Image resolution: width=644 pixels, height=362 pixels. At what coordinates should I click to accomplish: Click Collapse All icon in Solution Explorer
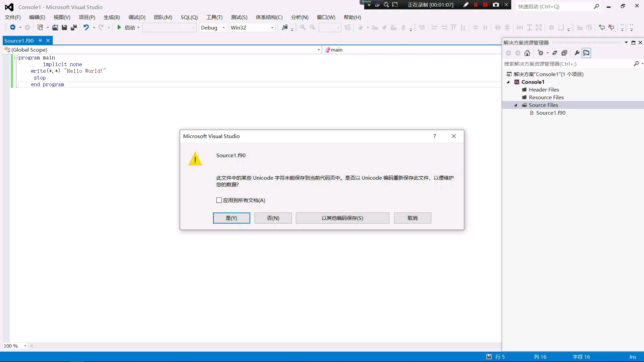(x=565, y=53)
